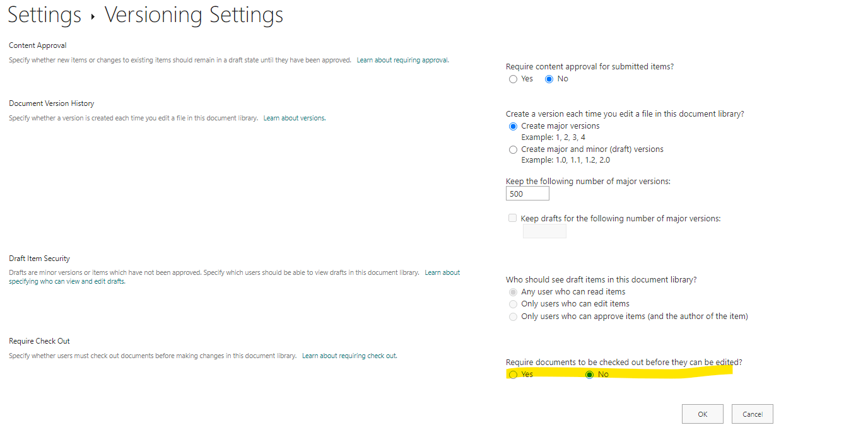Open Learn about specifying who can view drafts

(235, 277)
